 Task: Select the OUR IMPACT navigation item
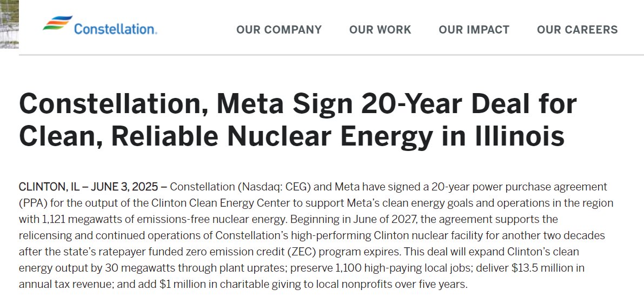pyautogui.click(x=474, y=30)
